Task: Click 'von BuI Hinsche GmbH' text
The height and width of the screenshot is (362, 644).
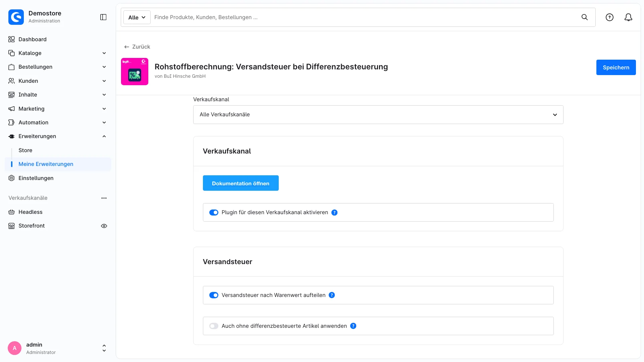Action: (x=180, y=76)
